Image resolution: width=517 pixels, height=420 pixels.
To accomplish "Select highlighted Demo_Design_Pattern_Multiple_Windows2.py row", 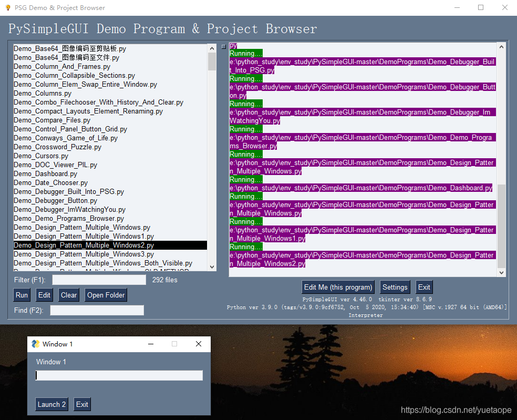I will [x=110, y=245].
